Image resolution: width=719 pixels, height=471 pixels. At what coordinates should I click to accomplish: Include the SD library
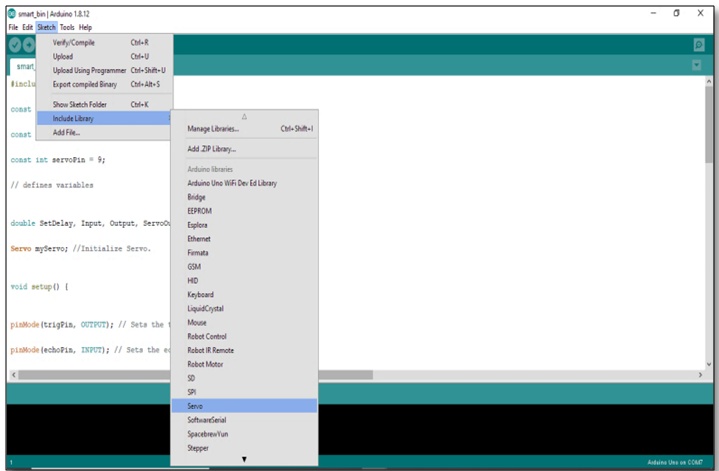tap(244, 378)
